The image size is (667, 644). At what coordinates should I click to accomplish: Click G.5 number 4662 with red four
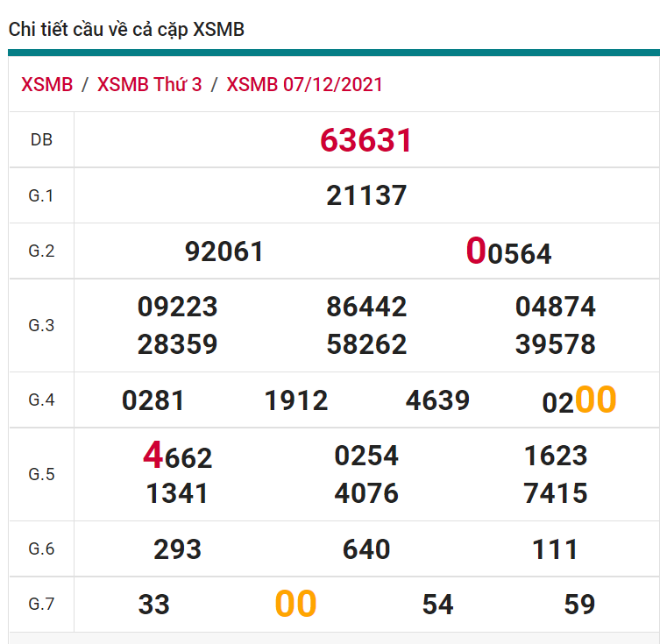point(178,456)
